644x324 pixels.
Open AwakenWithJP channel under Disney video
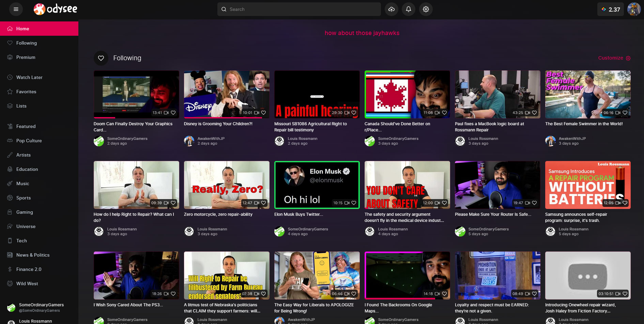click(x=211, y=139)
